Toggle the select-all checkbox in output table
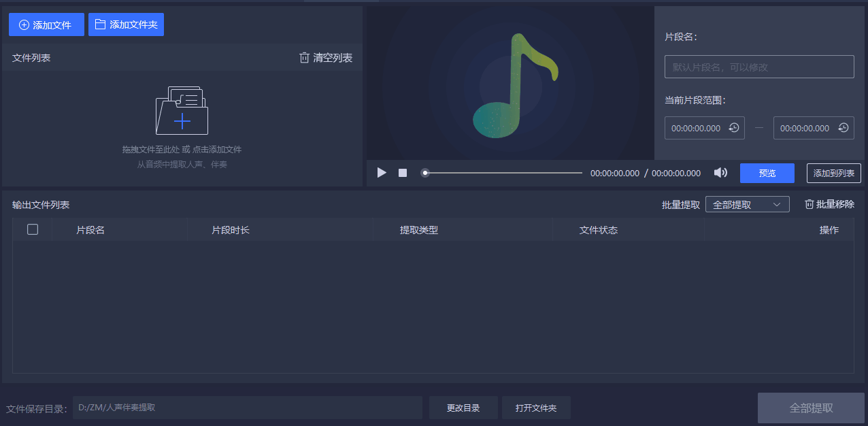 coord(33,229)
